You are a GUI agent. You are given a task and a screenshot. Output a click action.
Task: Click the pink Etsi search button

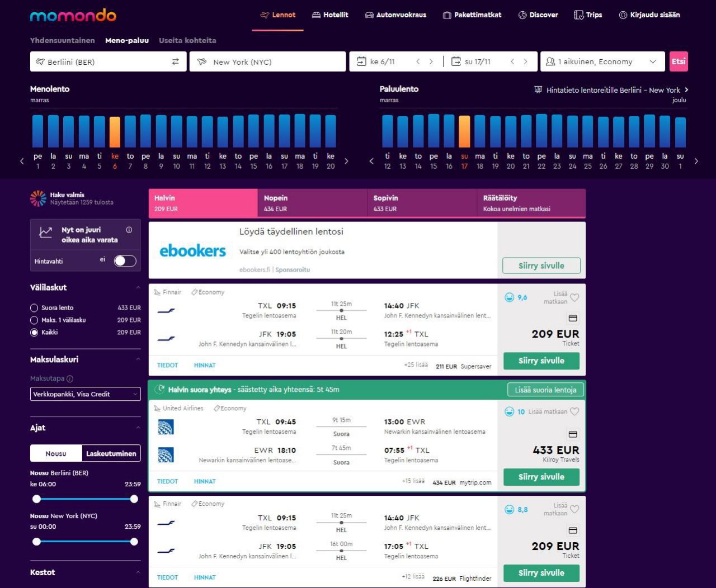pos(679,61)
